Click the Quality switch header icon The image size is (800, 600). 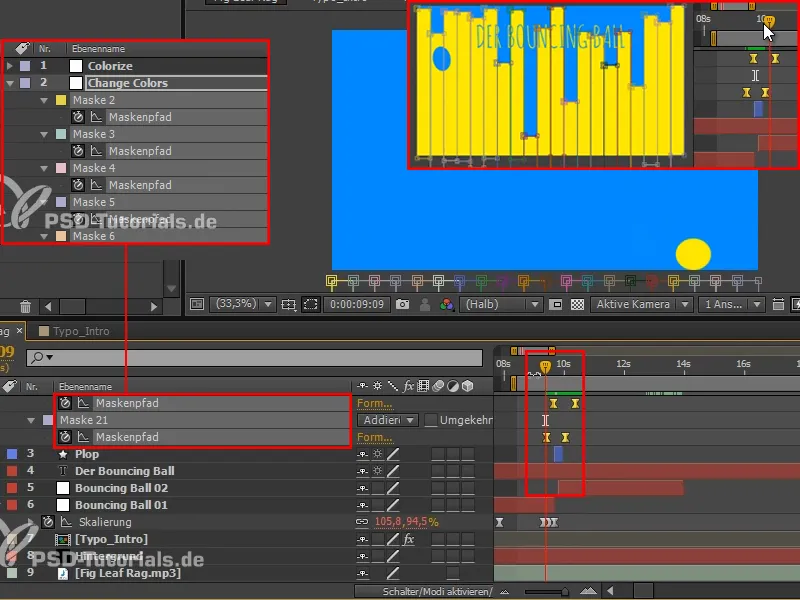[x=392, y=386]
